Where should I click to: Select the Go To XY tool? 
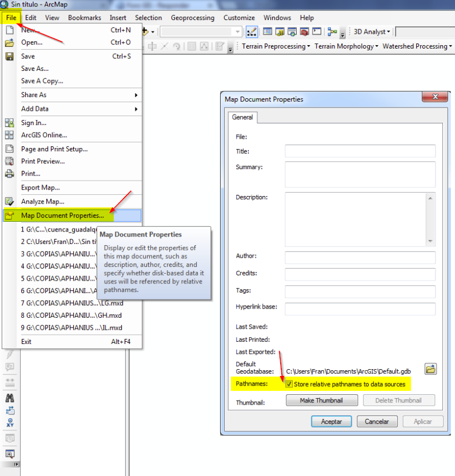(10, 423)
